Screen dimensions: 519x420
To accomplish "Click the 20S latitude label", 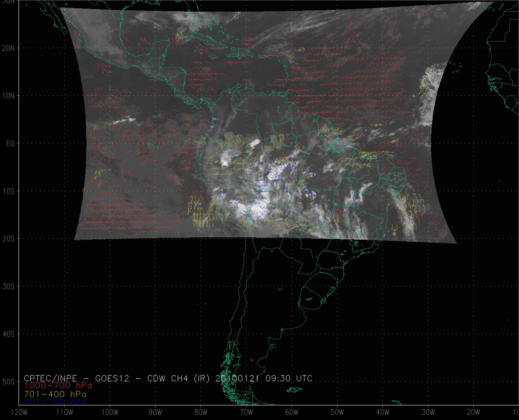I will pyautogui.click(x=9, y=239).
